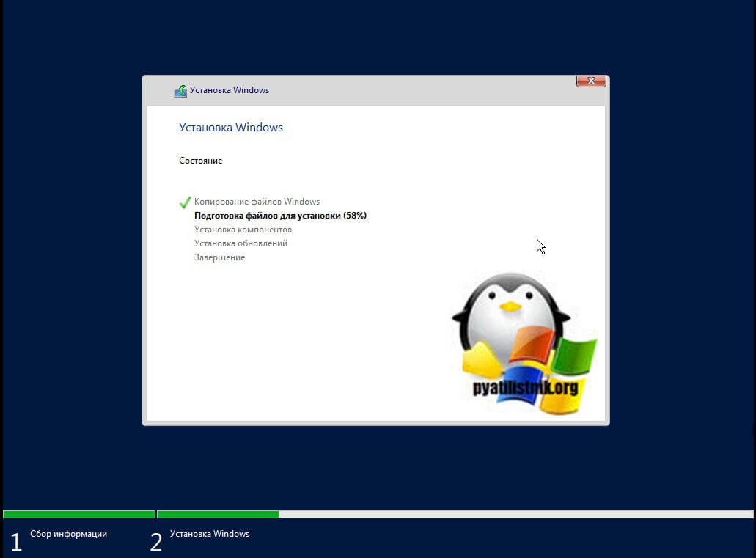Click the Установка обновлений step

click(x=241, y=243)
